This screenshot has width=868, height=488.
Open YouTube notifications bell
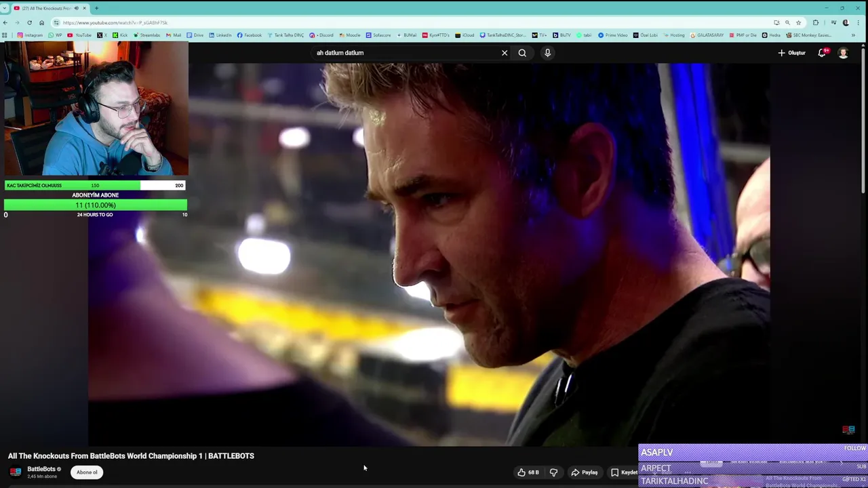822,53
